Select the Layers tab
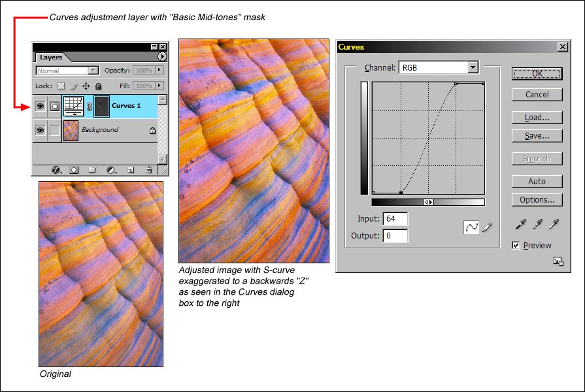The height and width of the screenshot is (392, 585). 51,57
